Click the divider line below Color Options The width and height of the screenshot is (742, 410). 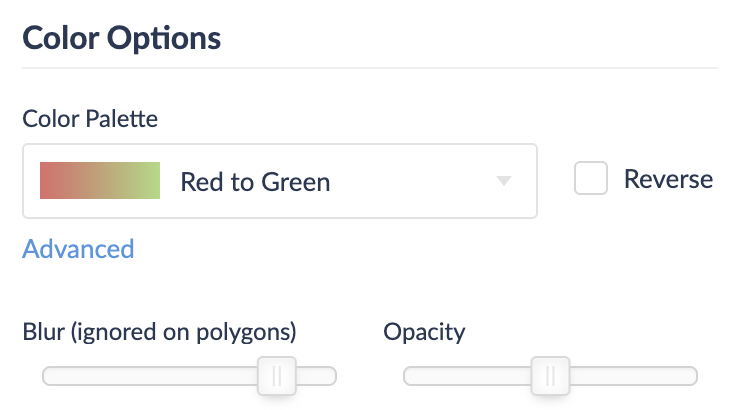[370, 68]
